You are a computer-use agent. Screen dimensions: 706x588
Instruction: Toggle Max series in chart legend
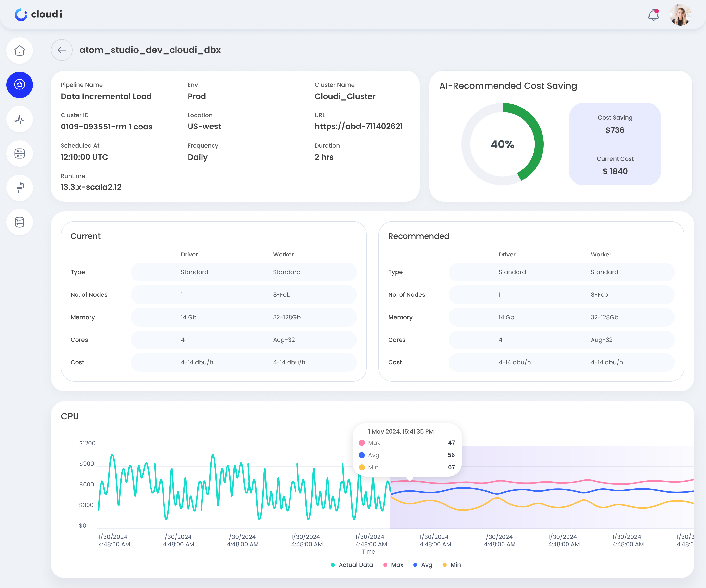click(393, 565)
